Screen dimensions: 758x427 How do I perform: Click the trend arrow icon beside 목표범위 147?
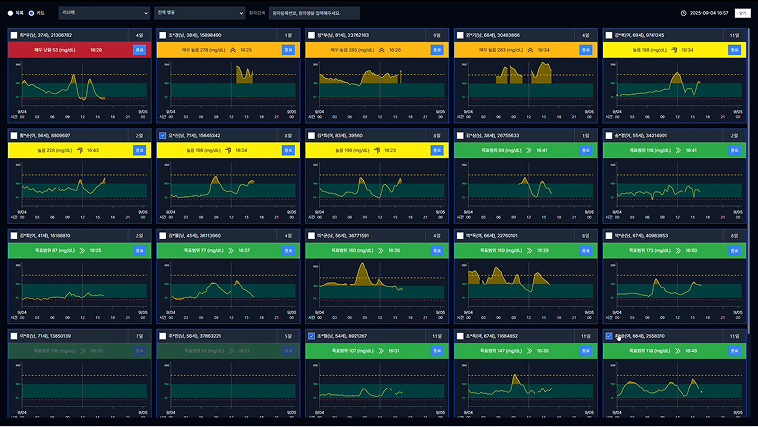[x=528, y=351]
